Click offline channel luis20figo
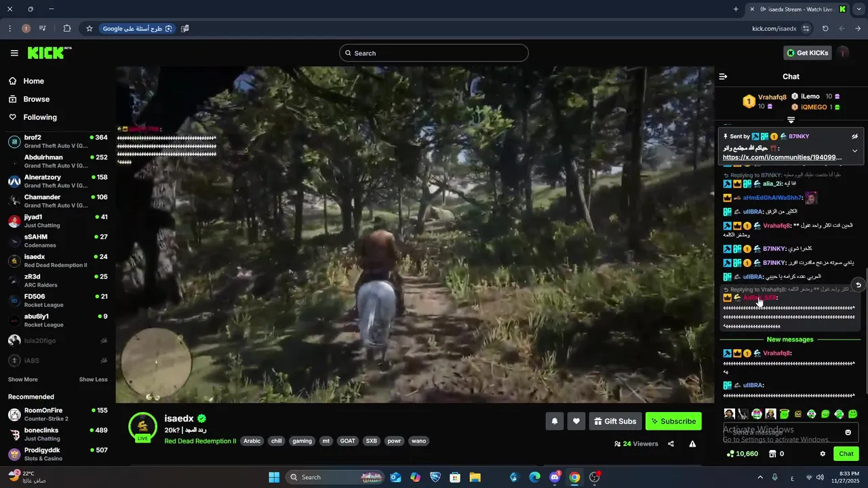868x488 pixels. tap(58, 340)
